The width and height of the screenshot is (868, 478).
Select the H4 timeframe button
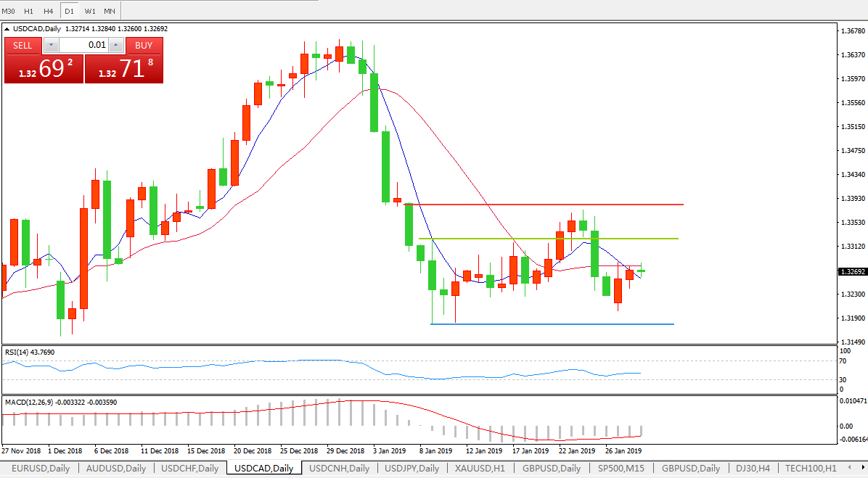click(x=49, y=11)
